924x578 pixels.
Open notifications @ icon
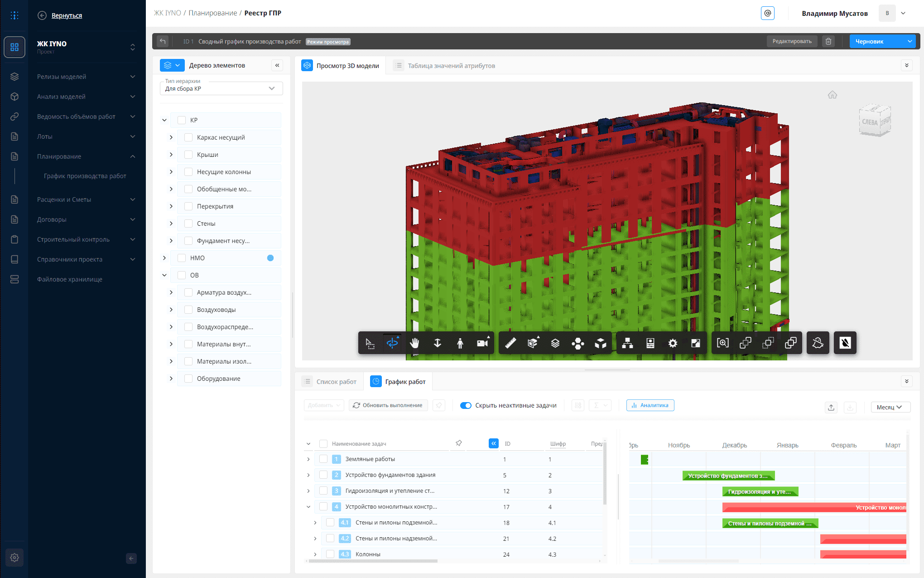click(x=768, y=13)
